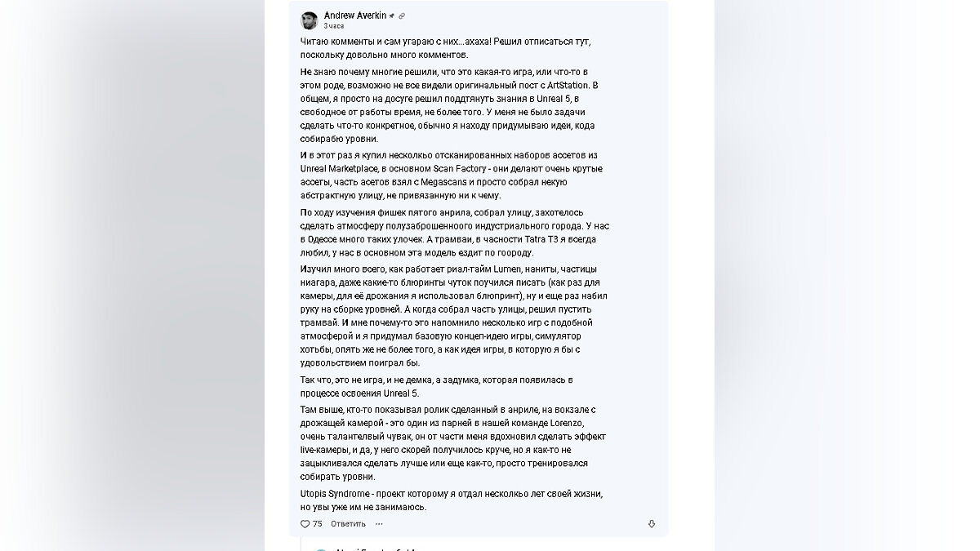Click the chain link icon to copy comment link
This screenshot has width=980, height=551.
click(x=402, y=16)
